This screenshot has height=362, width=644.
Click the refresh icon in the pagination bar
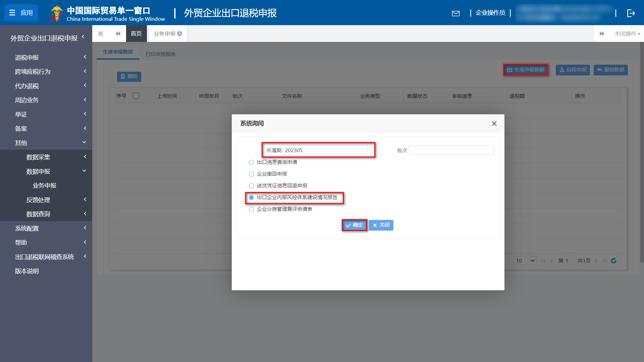[614, 260]
